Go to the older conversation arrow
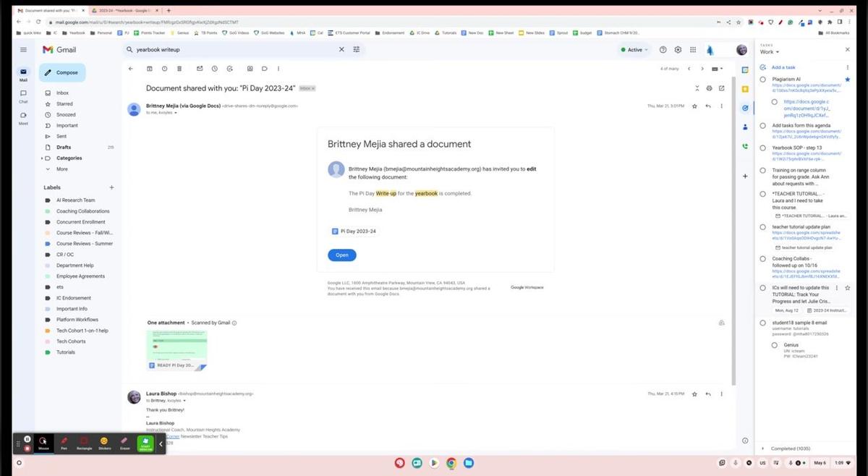868x476 pixels. [x=702, y=69]
